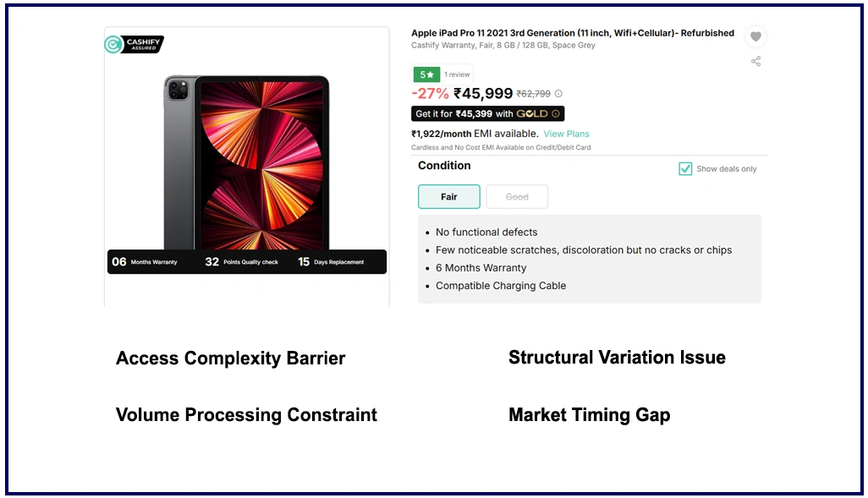The width and height of the screenshot is (868, 498).
Task: Click the share icon below the heart
Action: (755, 61)
